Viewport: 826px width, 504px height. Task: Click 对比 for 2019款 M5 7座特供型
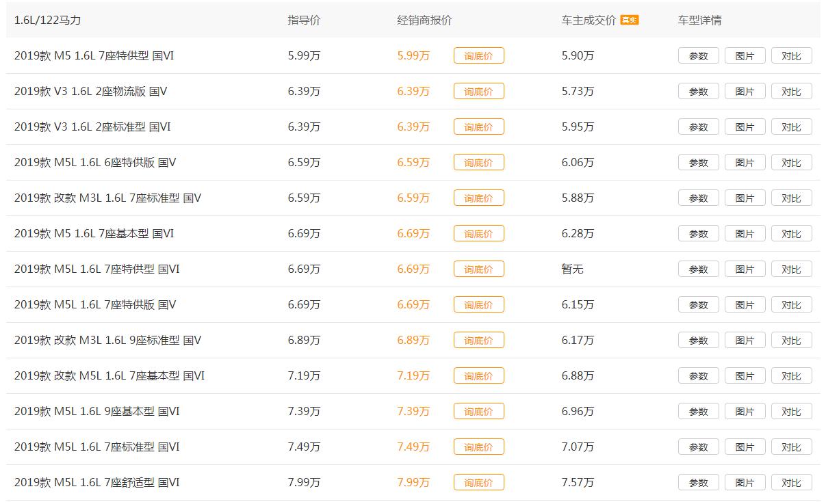(x=791, y=56)
